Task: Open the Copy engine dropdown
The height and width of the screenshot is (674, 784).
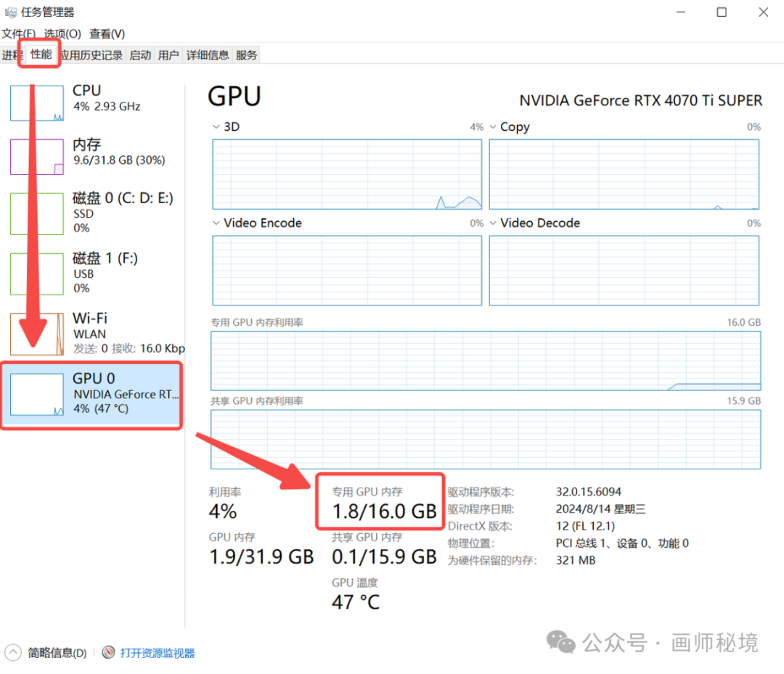Action: click(x=493, y=127)
